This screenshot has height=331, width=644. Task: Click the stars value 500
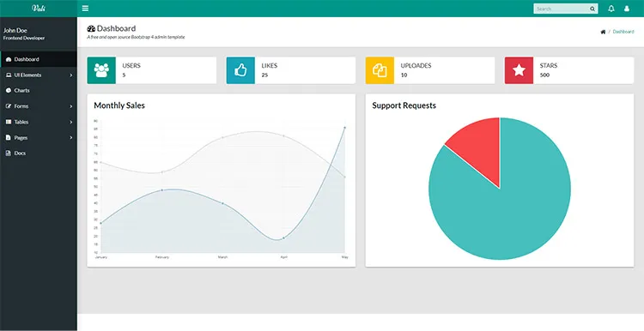point(544,75)
